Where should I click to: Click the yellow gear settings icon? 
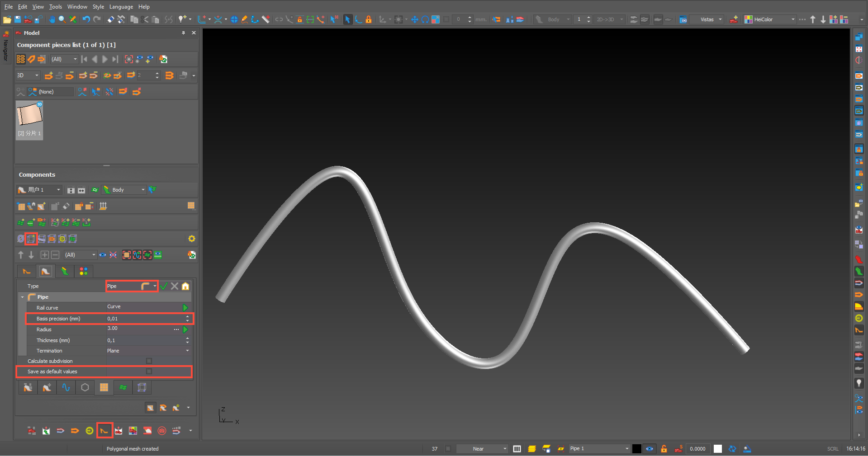[x=192, y=239]
